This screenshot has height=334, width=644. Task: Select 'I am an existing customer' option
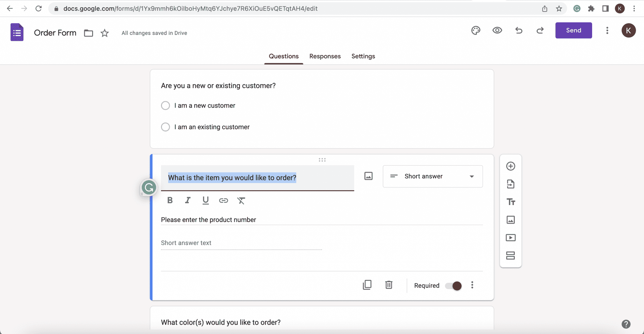coord(165,127)
